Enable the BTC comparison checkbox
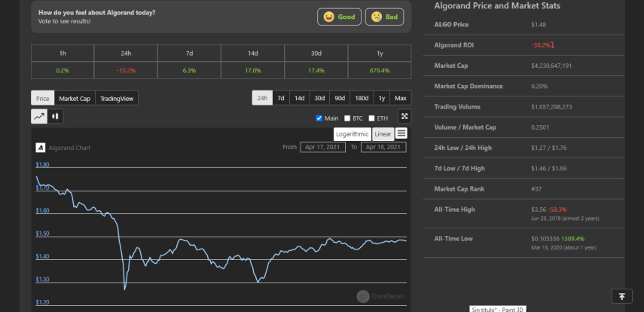Screen dimensions: 644x312 pos(347,118)
